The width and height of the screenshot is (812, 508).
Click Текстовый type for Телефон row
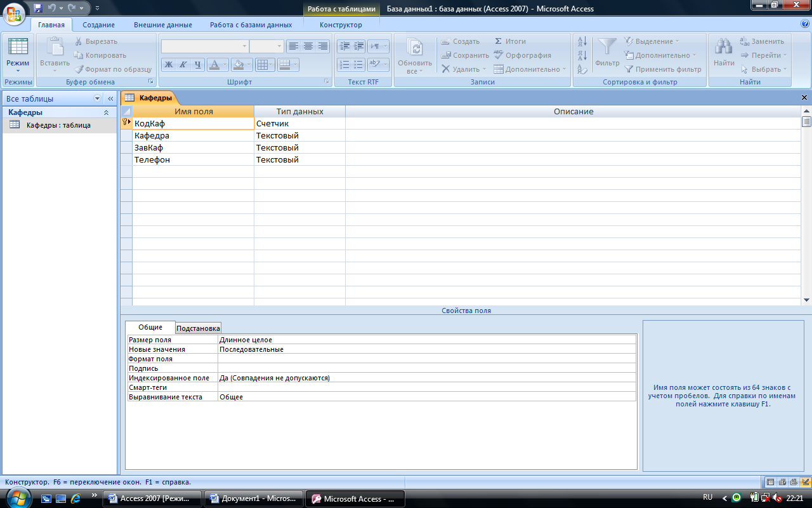pyautogui.click(x=299, y=160)
